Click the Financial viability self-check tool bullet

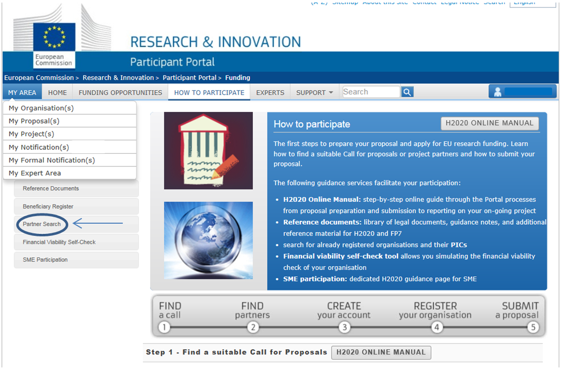tap(341, 256)
